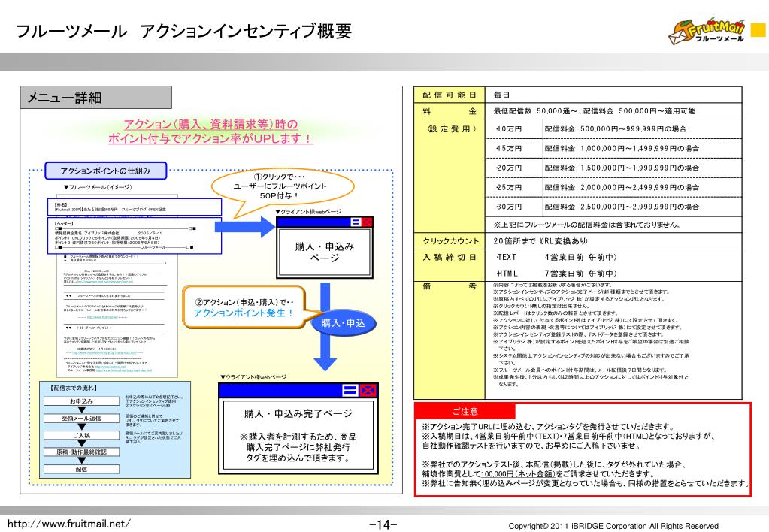769x532 pixels.
Task: Click the ▼フルーツメール(イメージ) label
Action: coord(98,187)
